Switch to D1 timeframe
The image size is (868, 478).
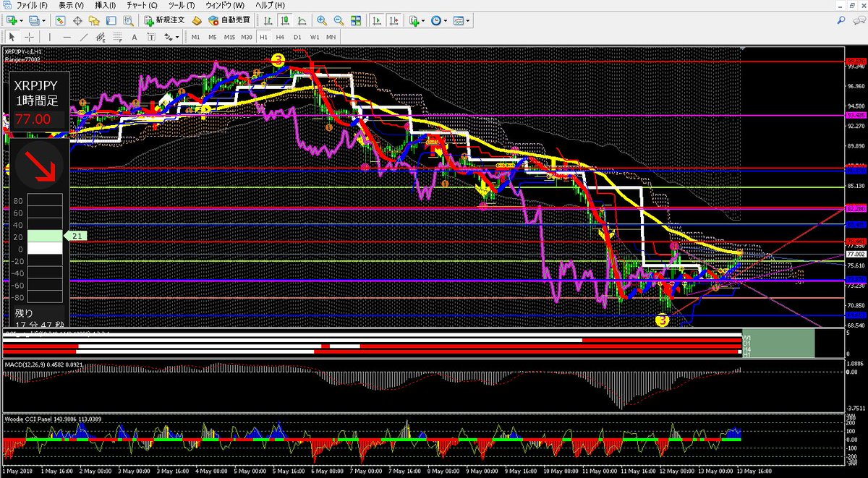click(x=297, y=37)
